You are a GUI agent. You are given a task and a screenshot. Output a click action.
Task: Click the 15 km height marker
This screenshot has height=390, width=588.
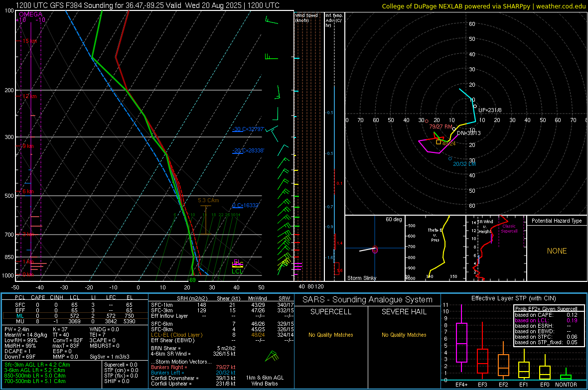pos(29,41)
